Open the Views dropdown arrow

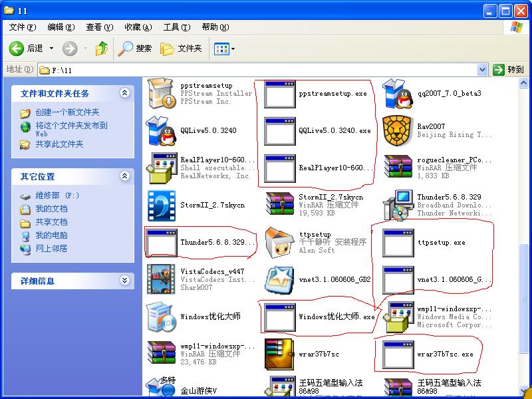[233, 49]
